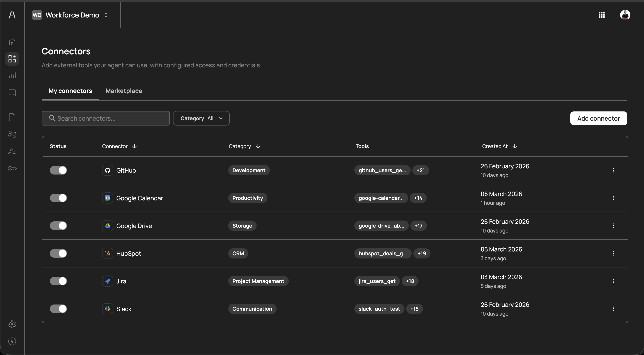Click the user profile avatar
The image size is (644, 355).
point(625,15)
